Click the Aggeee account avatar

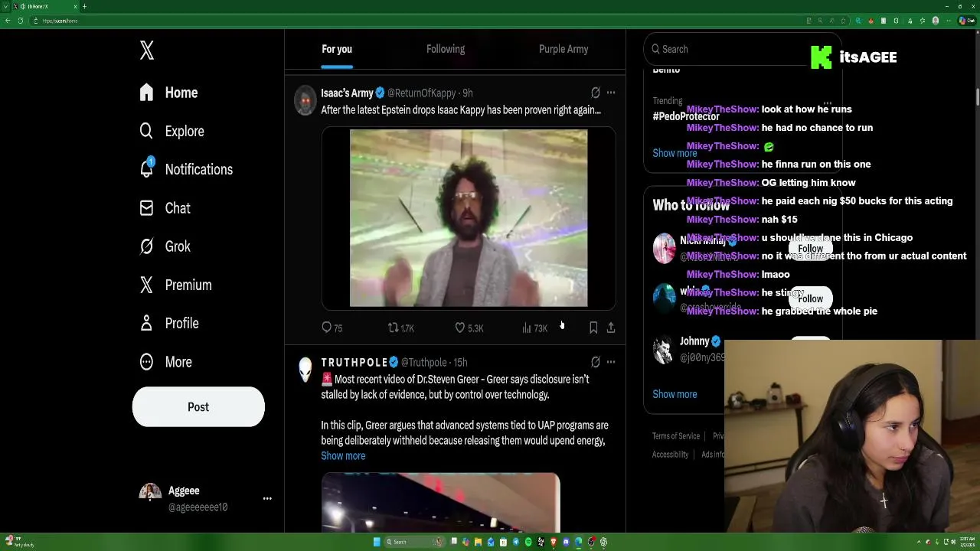tap(150, 493)
